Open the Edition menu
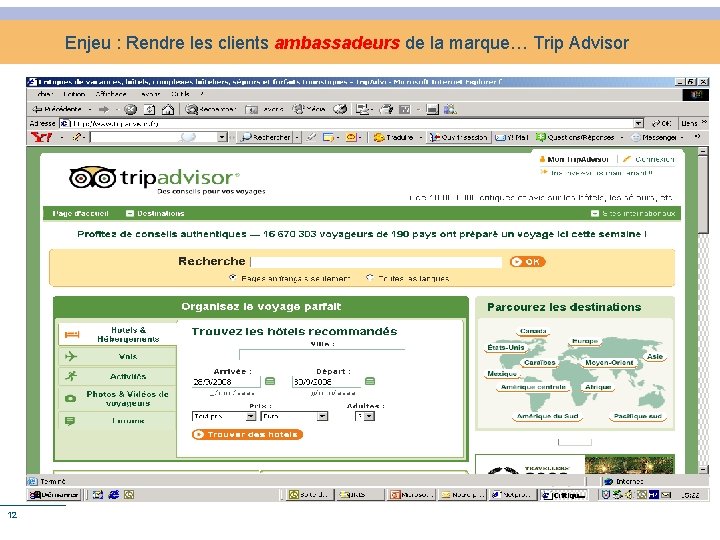Viewport: 720px width, 540px height. pyautogui.click(x=74, y=94)
